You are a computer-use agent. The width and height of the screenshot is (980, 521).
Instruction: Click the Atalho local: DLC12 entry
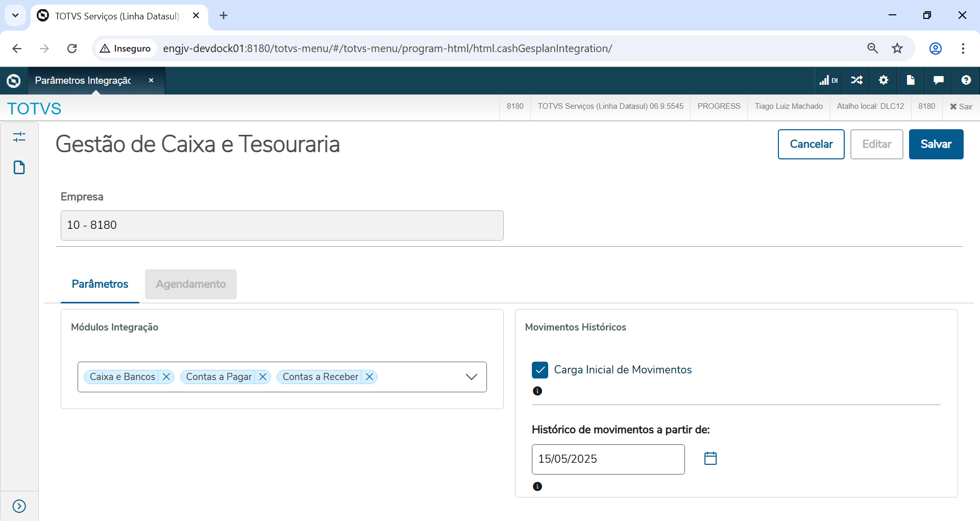pyautogui.click(x=870, y=106)
